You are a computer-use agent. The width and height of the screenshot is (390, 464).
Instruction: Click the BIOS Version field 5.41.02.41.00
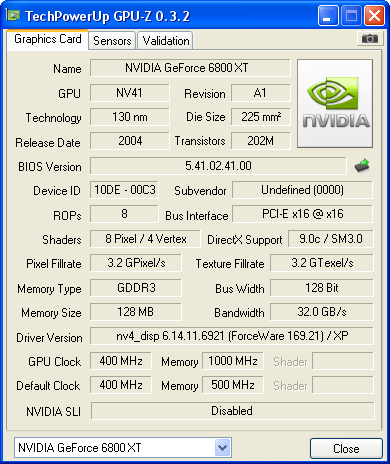218,166
